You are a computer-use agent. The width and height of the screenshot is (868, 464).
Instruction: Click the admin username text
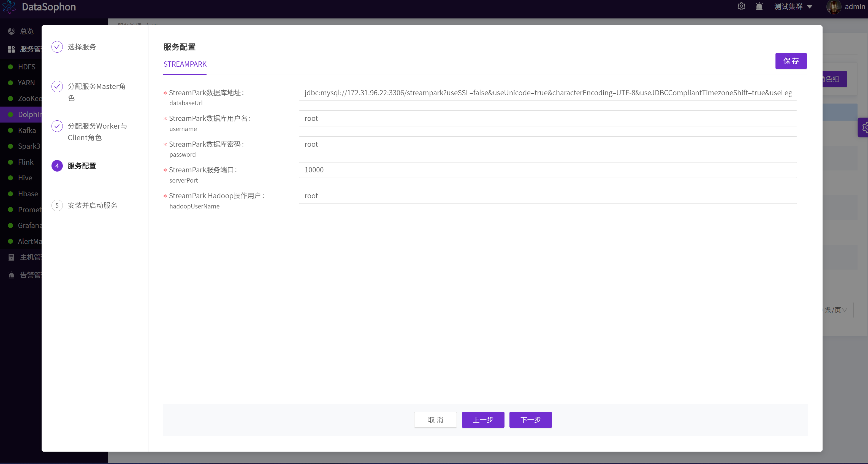pyautogui.click(x=855, y=7)
